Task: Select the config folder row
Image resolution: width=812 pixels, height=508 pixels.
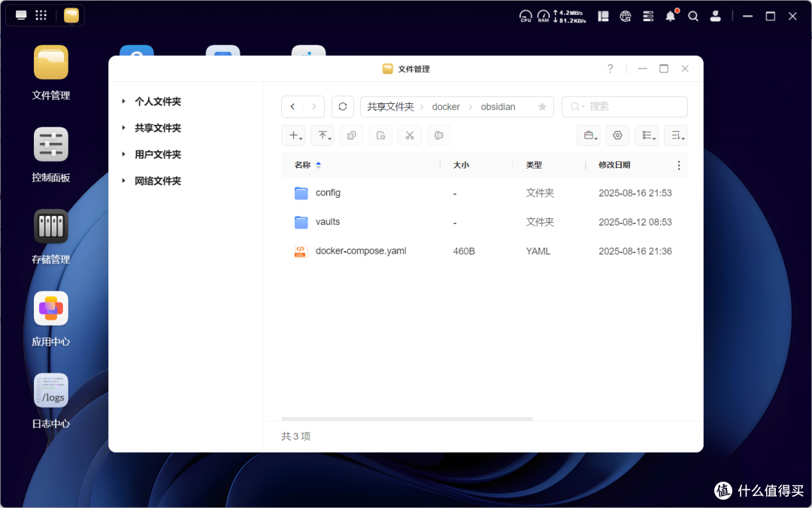Action: (x=484, y=193)
